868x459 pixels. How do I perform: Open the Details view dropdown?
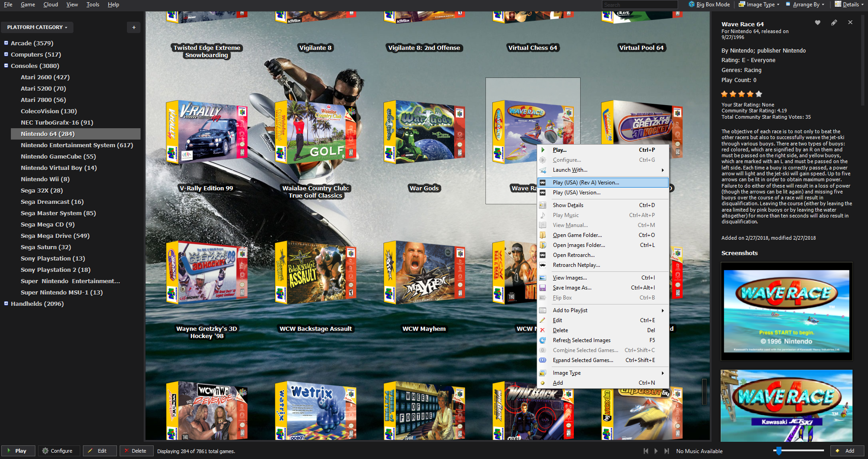tap(849, 5)
